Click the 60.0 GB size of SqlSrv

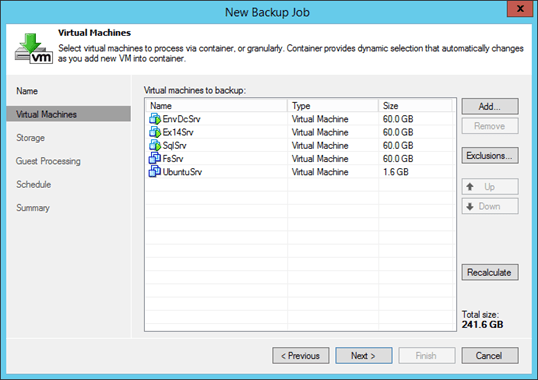click(x=398, y=145)
